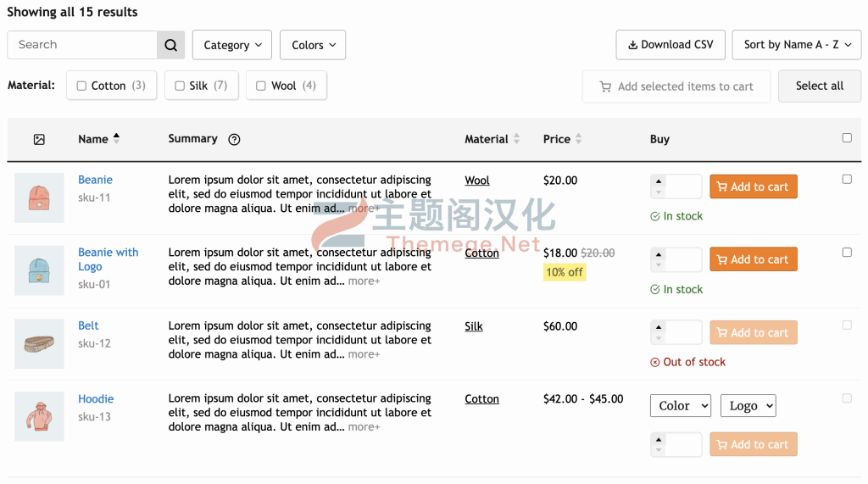Click the search magnifier icon button
Screen dimensions: 868x484
pyautogui.click(x=171, y=45)
